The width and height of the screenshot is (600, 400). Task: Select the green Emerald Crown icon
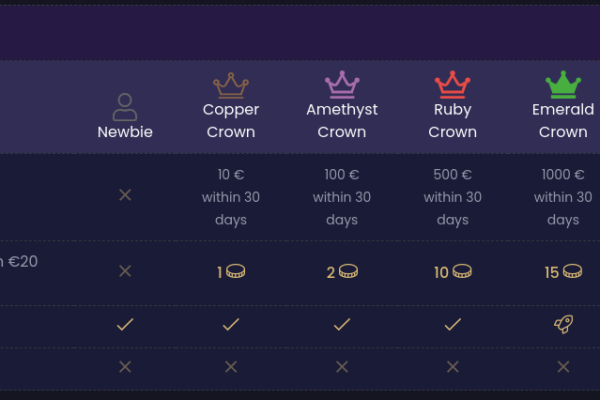563,85
